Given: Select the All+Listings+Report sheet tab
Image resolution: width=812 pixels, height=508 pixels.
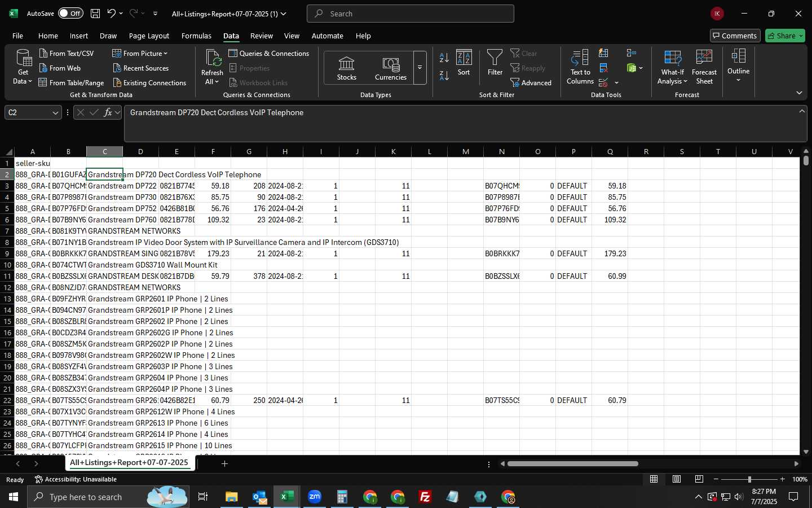Looking at the screenshot, I should [x=129, y=463].
